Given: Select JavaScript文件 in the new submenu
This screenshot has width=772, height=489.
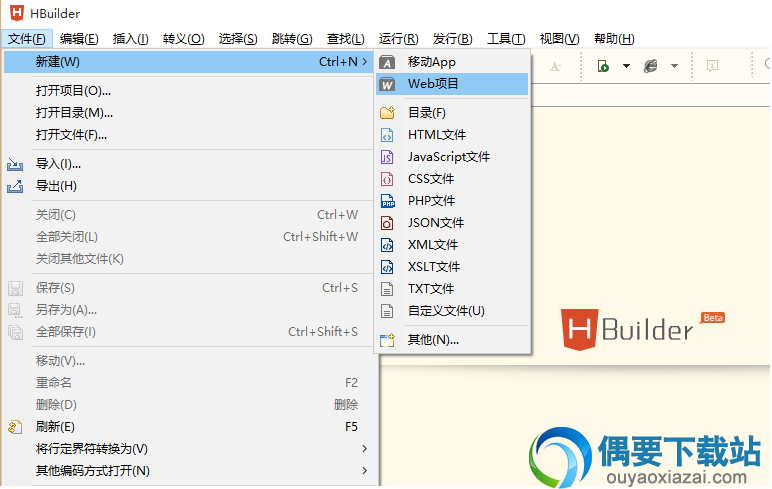Looking at the screenshot, I should [452, 157].
